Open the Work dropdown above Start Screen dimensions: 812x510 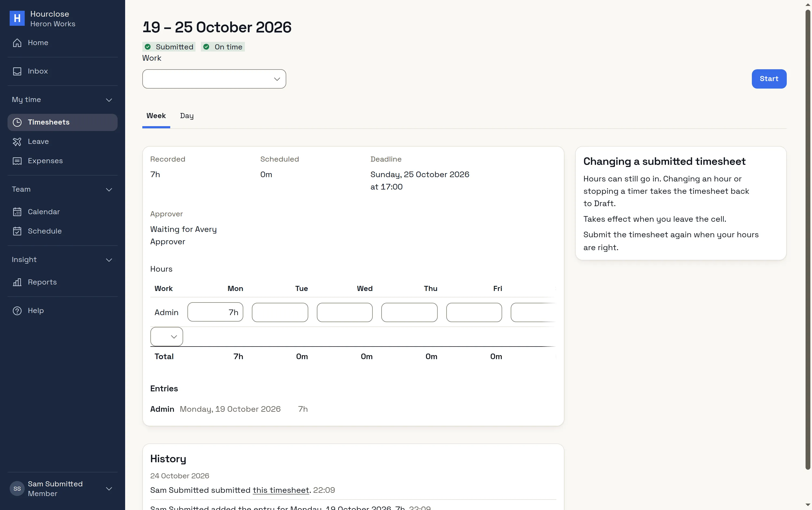click(x=214, y=79)
